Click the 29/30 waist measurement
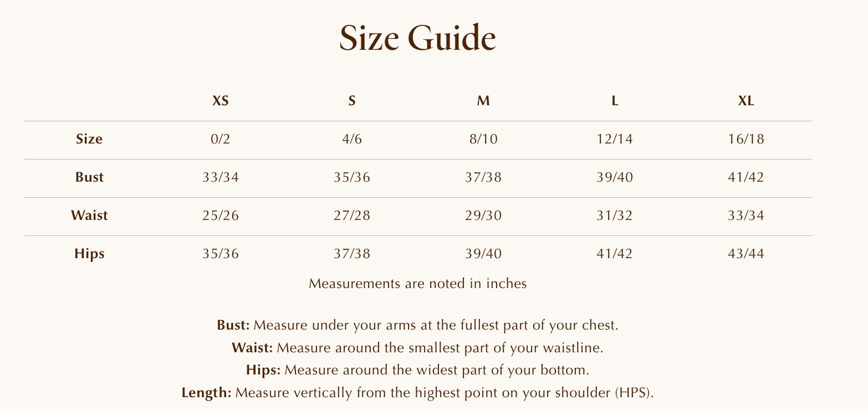The width and height of the screenshot is (868, 411). pyautogui.click(x=483, y=215)
